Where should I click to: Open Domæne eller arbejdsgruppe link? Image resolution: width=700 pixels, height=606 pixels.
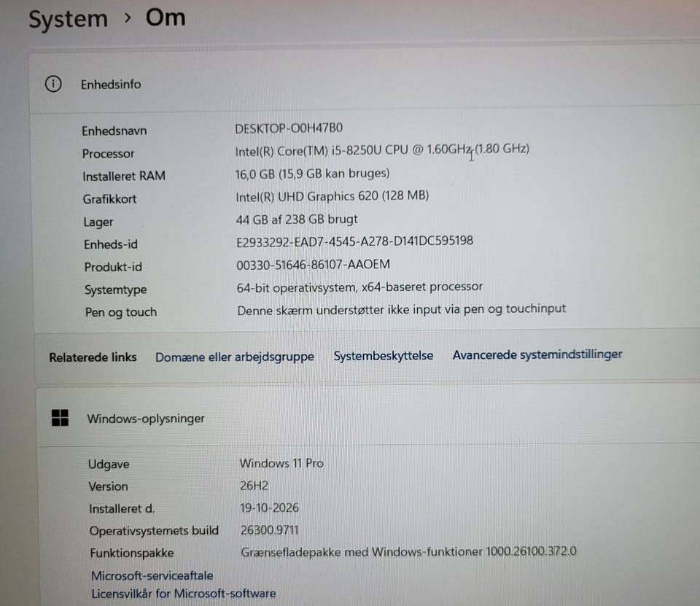[234, 357]
